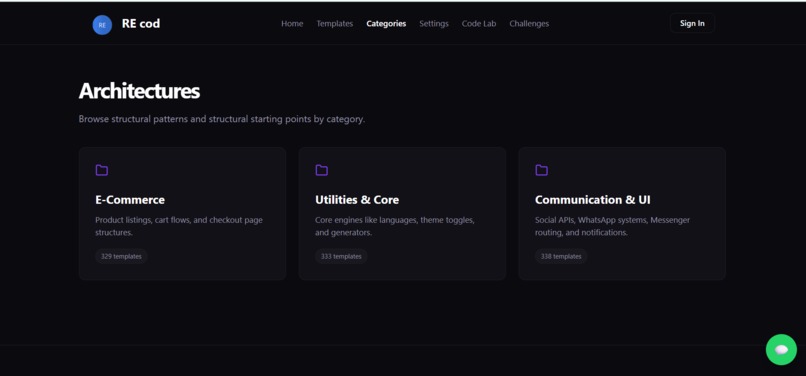Click the 338 templates badge
Image resolution: width=806 pixels, height=376 pixels.
point(561,256)
